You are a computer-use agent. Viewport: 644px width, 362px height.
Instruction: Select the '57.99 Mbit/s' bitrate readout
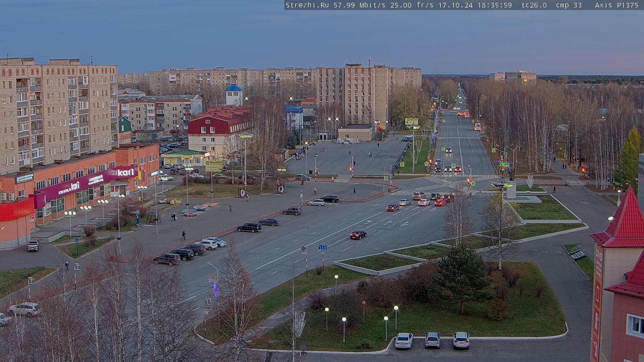[x=360, y=5]
